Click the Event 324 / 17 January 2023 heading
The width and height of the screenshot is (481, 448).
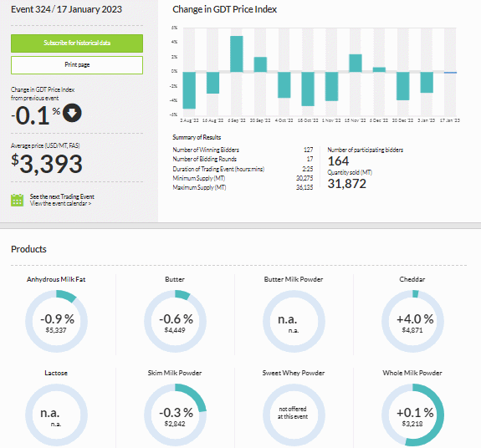(x=66, y=9)
